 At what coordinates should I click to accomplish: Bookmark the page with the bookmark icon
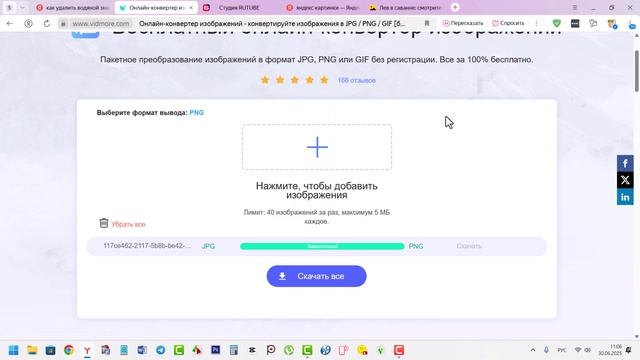pyautogui.click(x=427, y=24)
